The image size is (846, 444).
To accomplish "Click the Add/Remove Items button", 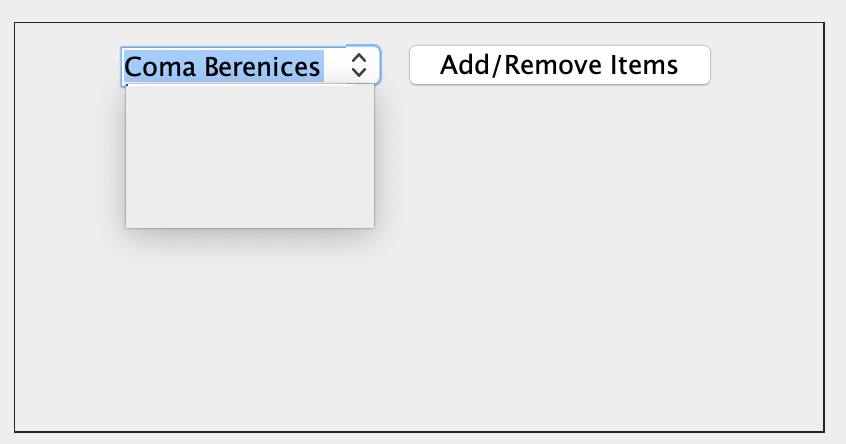I will (559, 65).
